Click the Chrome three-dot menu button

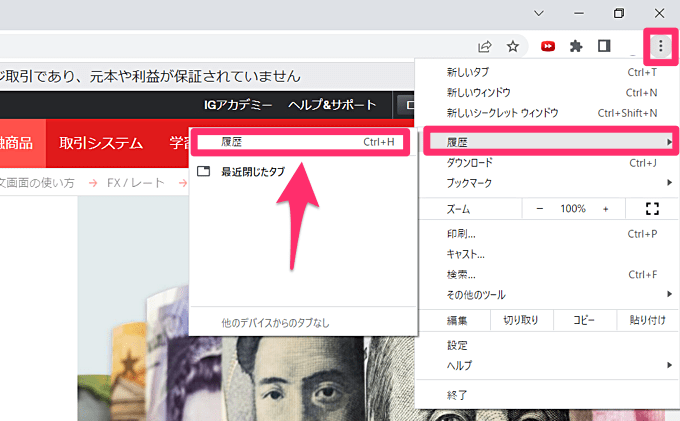pos(660,45)
